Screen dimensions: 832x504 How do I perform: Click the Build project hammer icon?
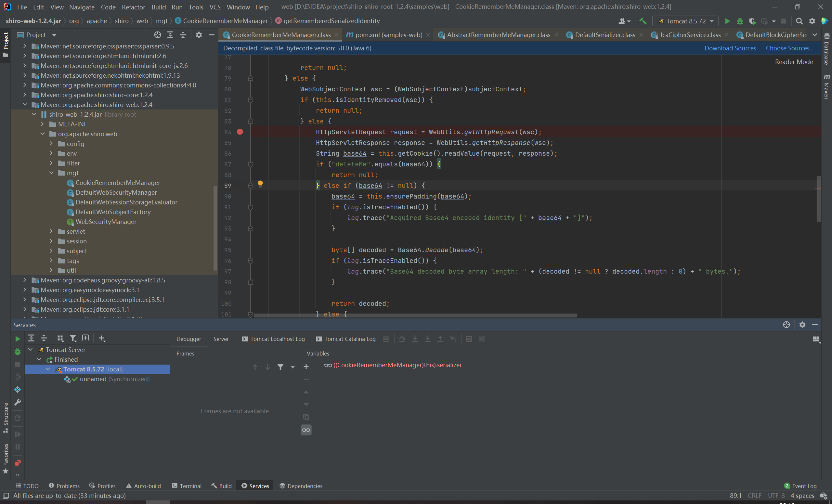point(643,21)
